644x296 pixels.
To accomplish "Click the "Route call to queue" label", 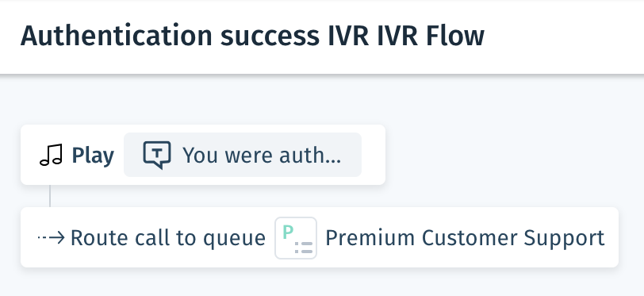I will 168,238.
